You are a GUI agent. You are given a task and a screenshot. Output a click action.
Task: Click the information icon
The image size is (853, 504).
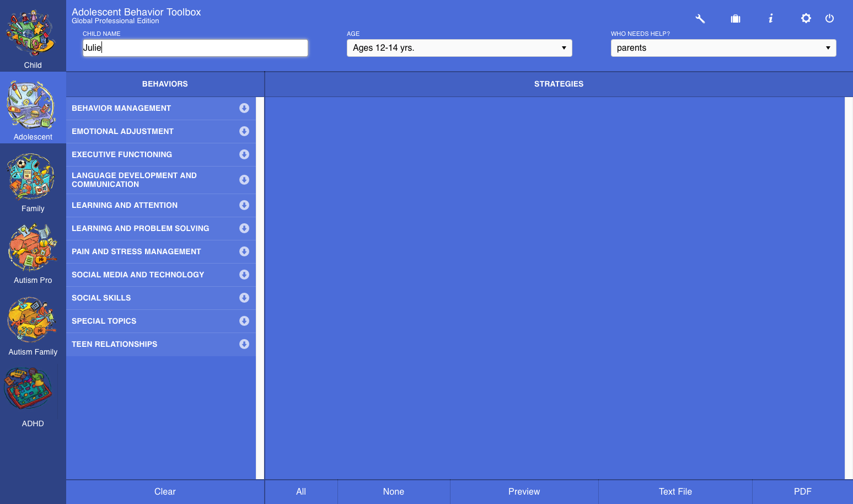tap(771, 19)
